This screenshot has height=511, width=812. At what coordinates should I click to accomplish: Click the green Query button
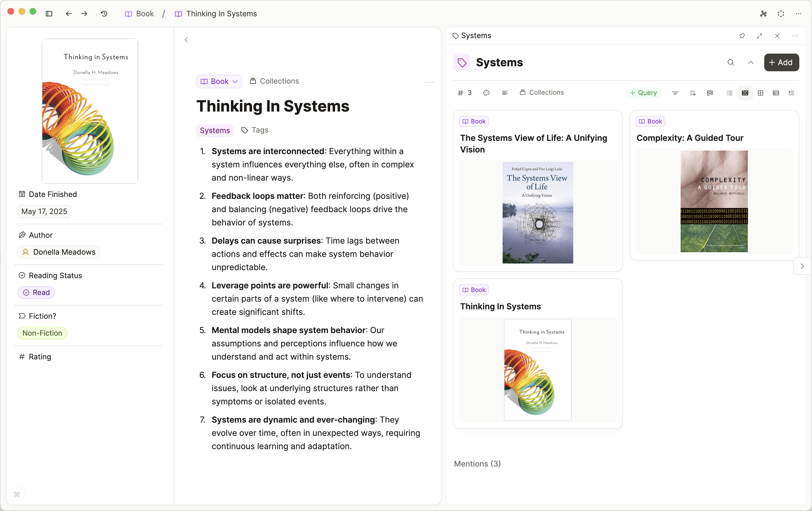[x=643, y=93]
